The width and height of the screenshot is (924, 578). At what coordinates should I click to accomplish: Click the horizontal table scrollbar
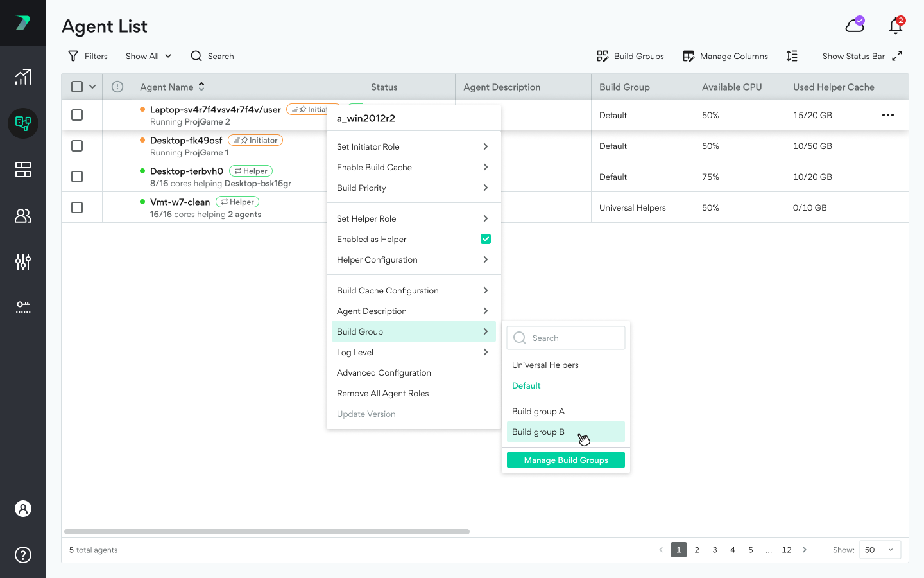[267, 532]
